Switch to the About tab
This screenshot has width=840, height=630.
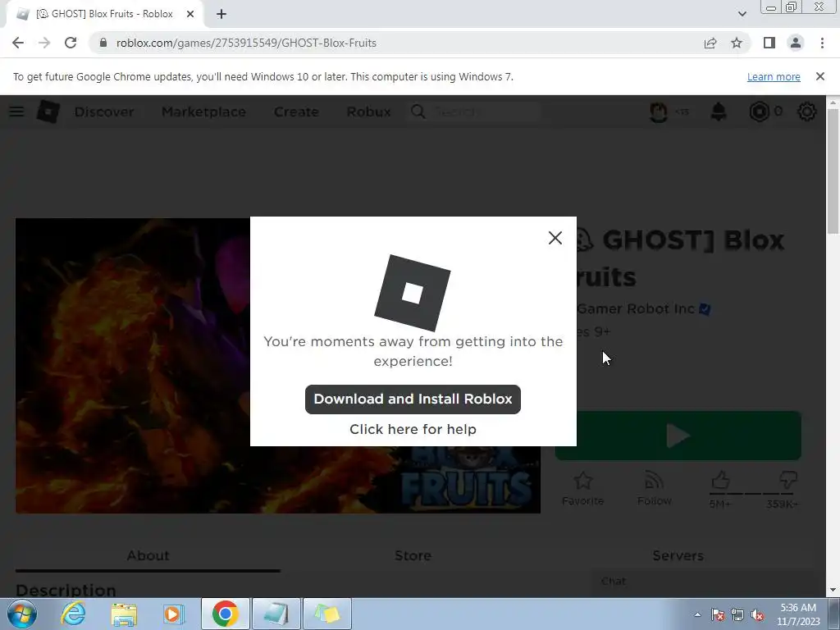click(148, 555)
